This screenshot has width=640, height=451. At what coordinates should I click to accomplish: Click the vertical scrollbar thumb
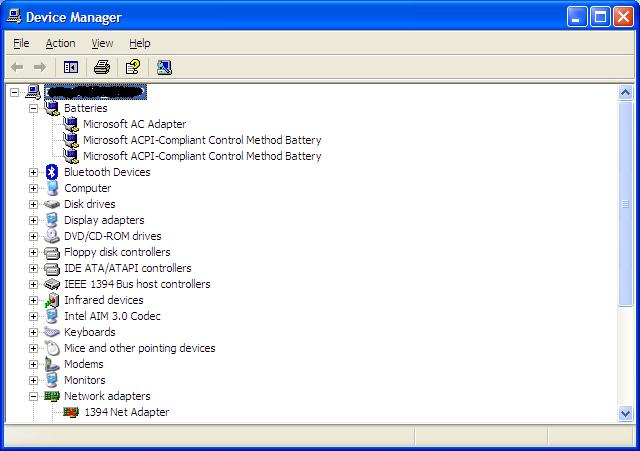click(x=625, y=203)
